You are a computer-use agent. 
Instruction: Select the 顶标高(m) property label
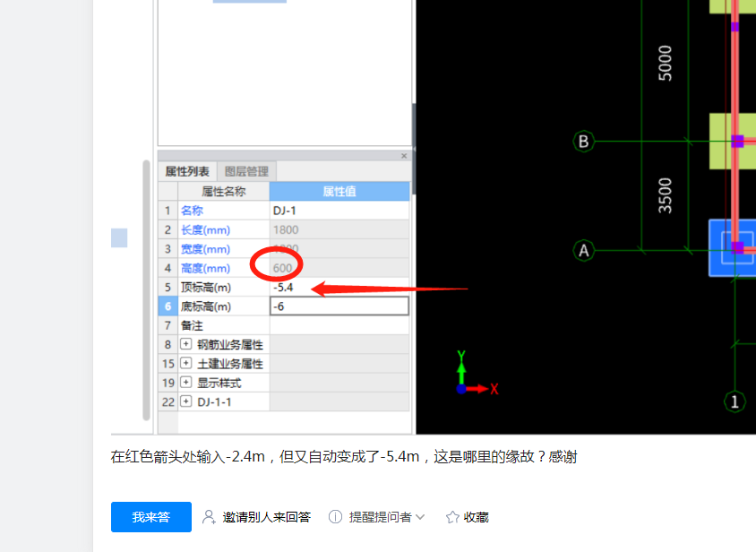click(206, 287)
